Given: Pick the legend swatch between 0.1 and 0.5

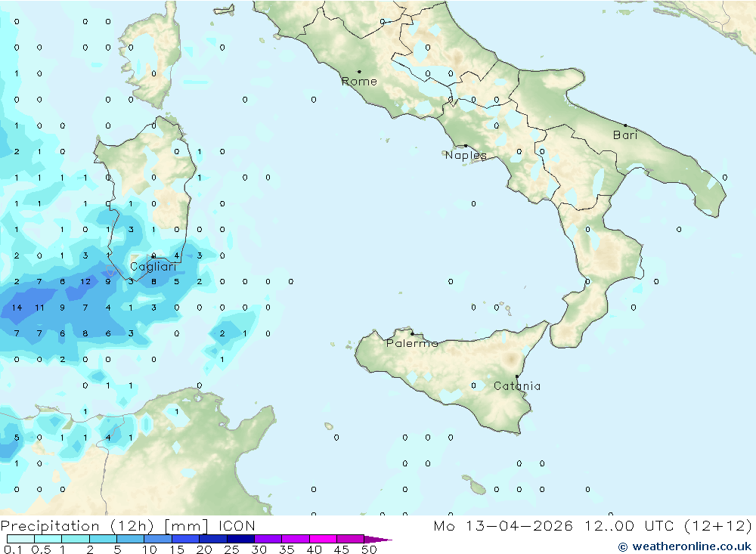Looking at the screenshot, I should (x=20, y=539).
